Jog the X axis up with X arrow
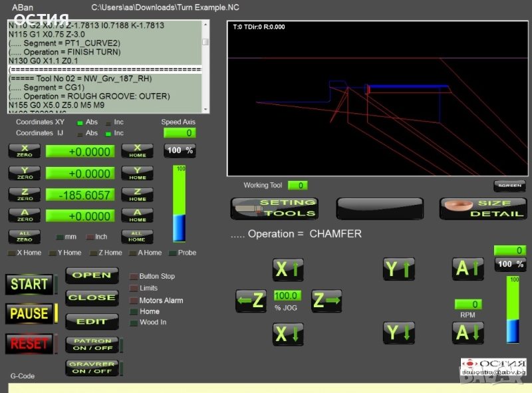This screenshot has width=532, height=393. click(x=288, y=269)
